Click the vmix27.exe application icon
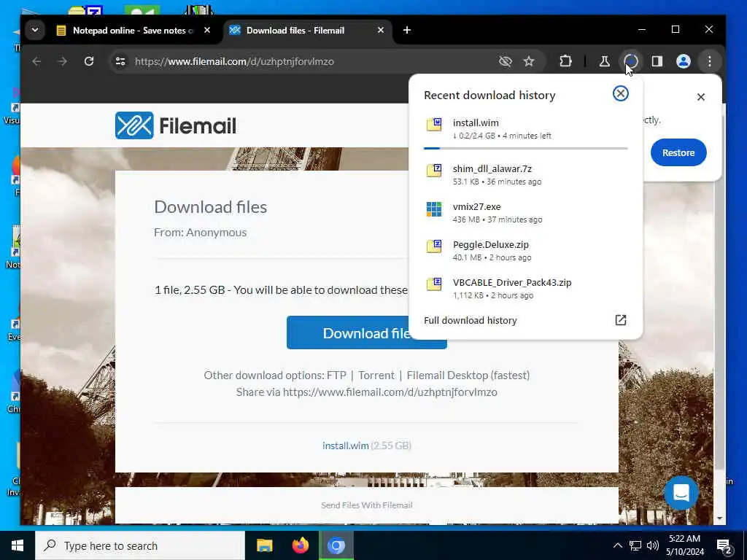 (x=433, y=209)
